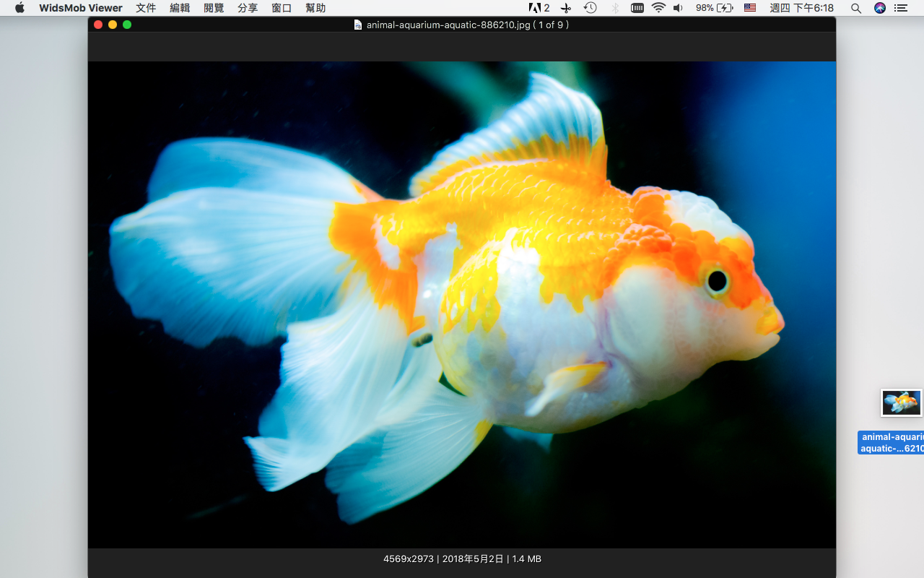Screen dimensions: 924x578
Task: Open the 窗口 menu
Action: click(x=282, y=8)
